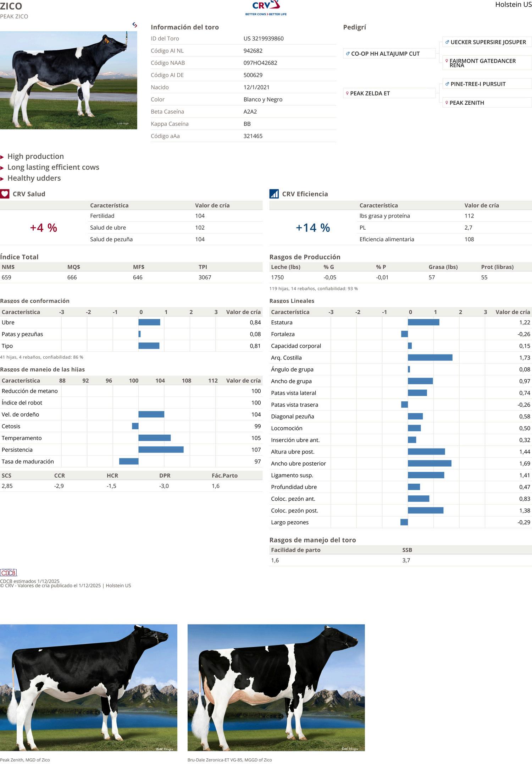Click the Ancho ubre posterior bar

[430, 463]
